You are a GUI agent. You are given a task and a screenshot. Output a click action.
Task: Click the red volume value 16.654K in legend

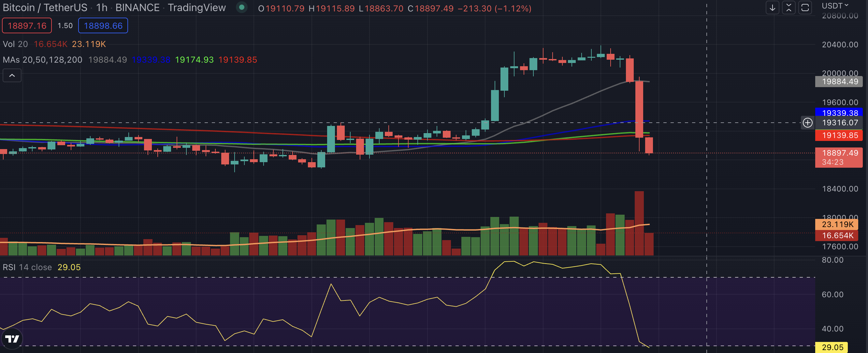tap(51, 44)
